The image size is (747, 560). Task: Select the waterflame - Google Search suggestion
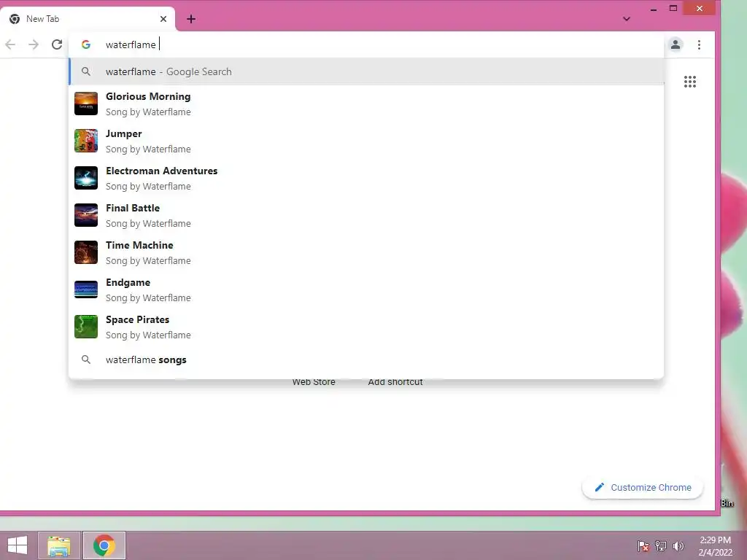click(x=366, y=71)
